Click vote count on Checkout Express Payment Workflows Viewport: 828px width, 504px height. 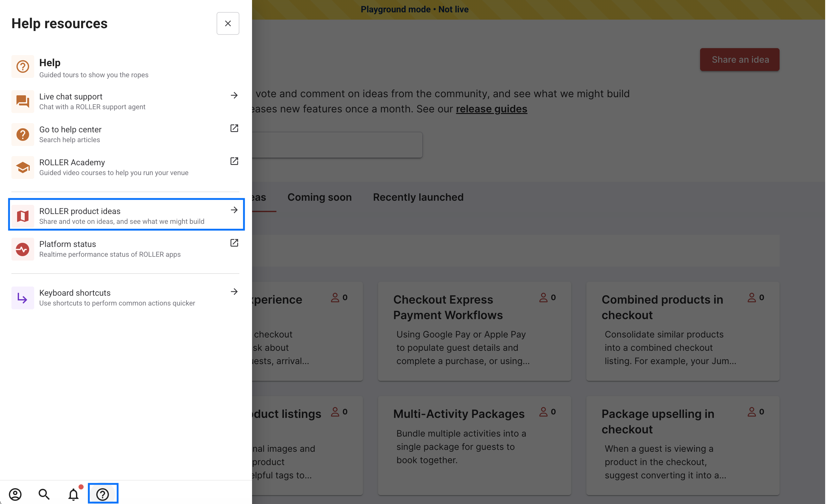tap(548, 298)
